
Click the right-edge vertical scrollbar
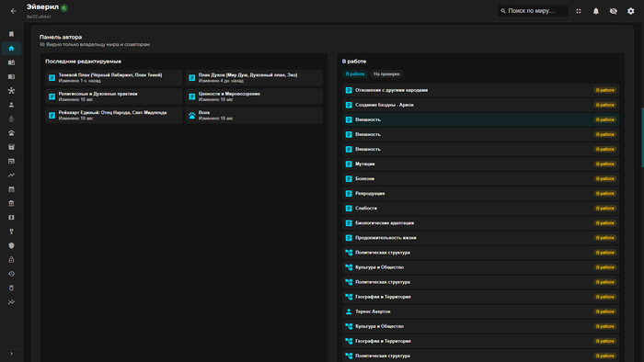click(642, 137)
